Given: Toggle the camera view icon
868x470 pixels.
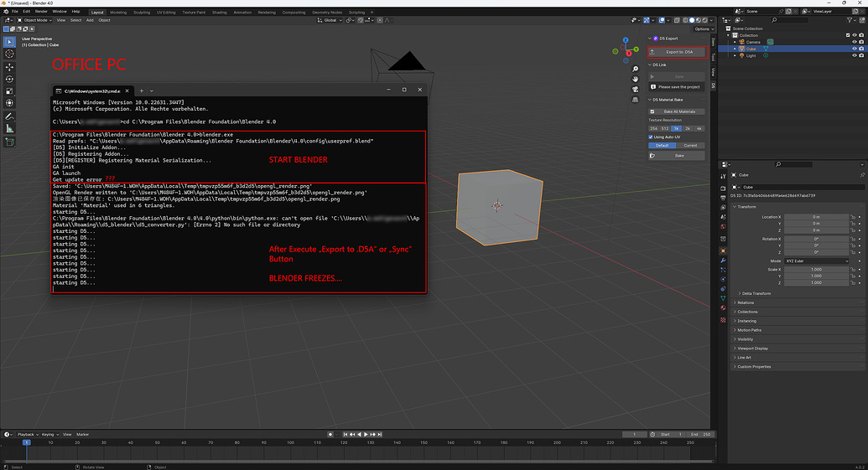Looking at the screenshot, I should tap(636, 90).
